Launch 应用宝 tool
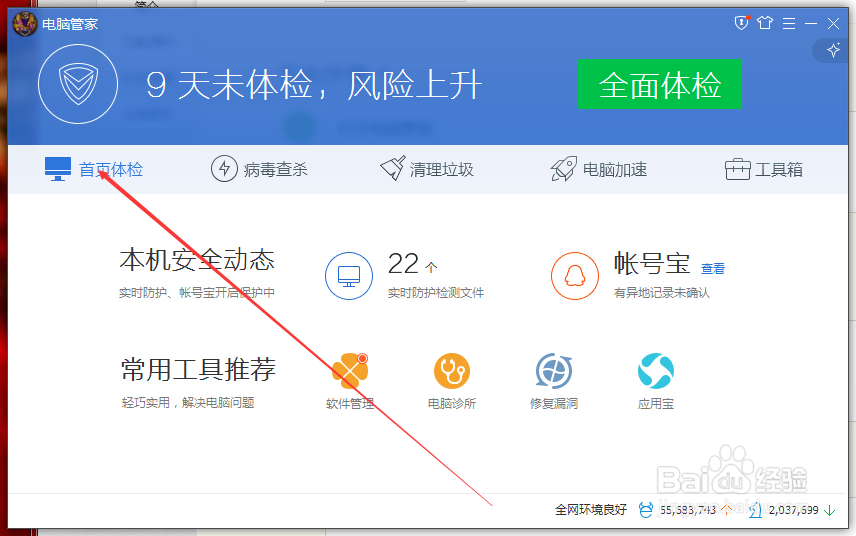This screenshot has width=856, height=536. (x=656, y=381)
